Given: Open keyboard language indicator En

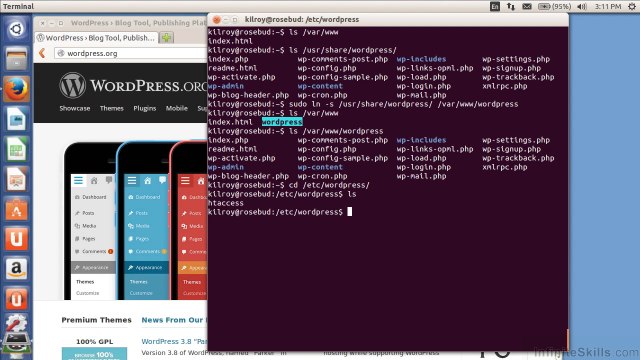Looking at the screenshot, I should tap(495, 6).
